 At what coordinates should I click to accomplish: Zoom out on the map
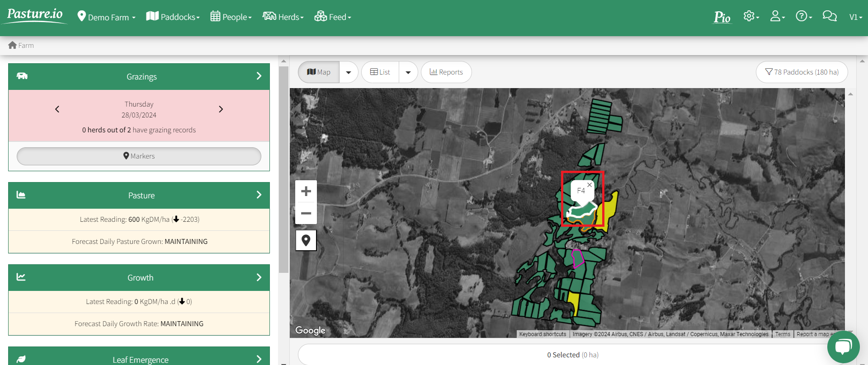pos(306,213)
